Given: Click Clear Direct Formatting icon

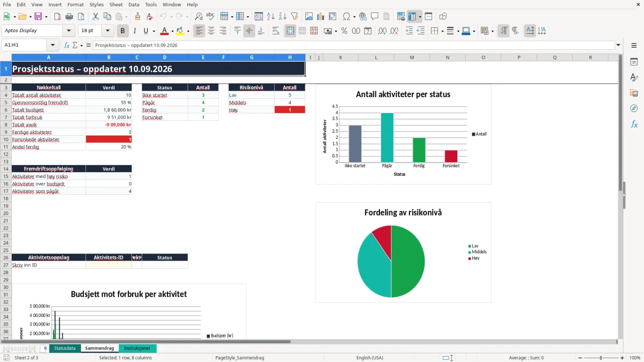Looking at the screenshot, I should (x=149, y=17).
